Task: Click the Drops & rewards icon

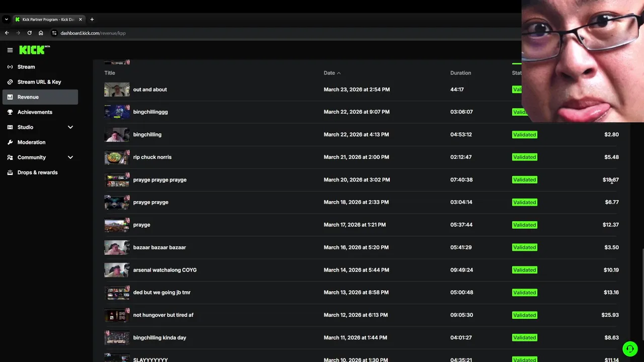Action: click(10, 172)
